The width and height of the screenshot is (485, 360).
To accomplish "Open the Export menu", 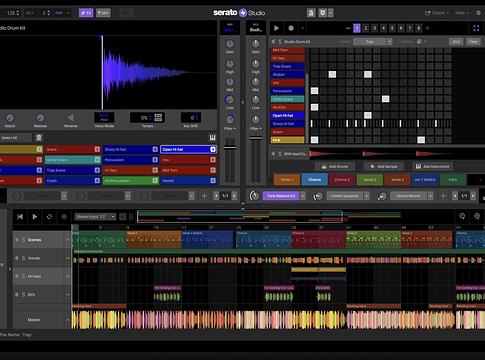I will coord(437,13).
